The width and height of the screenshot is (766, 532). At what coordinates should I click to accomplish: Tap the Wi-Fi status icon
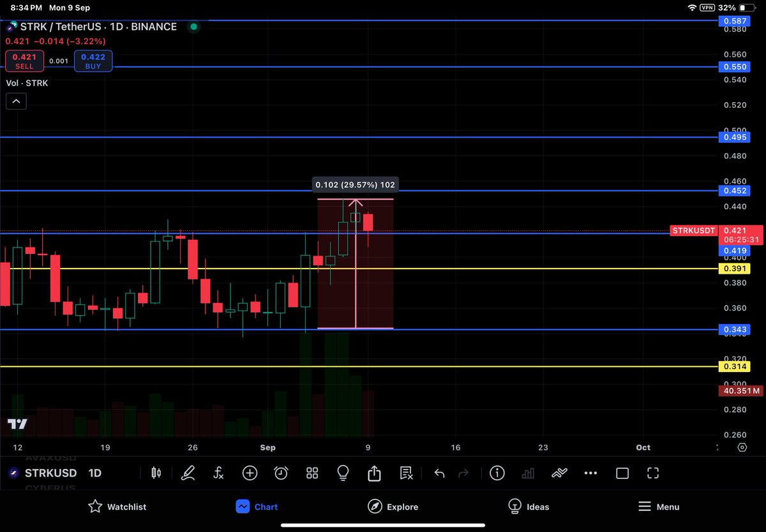(693, 8)
